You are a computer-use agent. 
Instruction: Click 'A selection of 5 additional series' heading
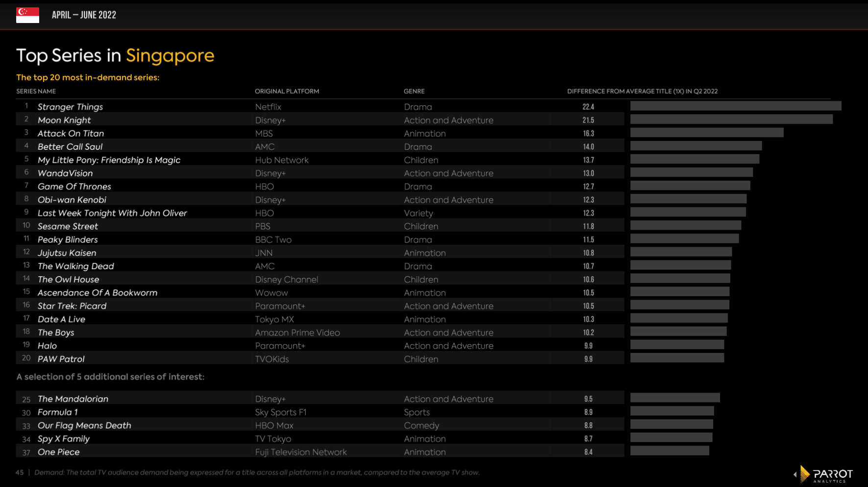point(110,377)
